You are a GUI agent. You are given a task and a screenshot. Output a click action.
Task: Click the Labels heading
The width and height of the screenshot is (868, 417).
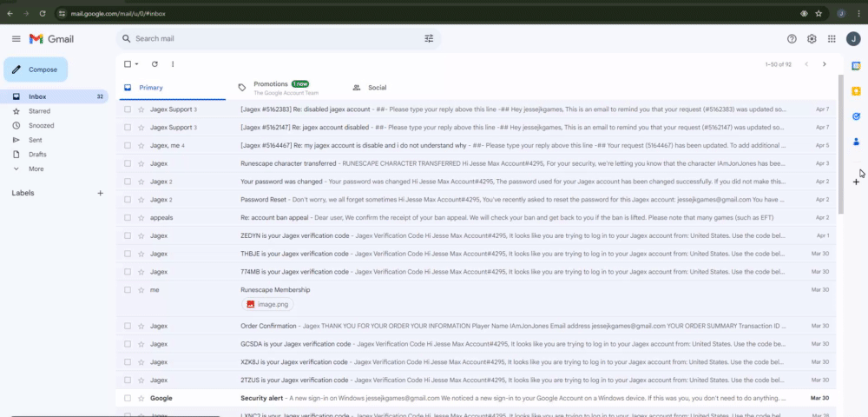tap(23, 193)
